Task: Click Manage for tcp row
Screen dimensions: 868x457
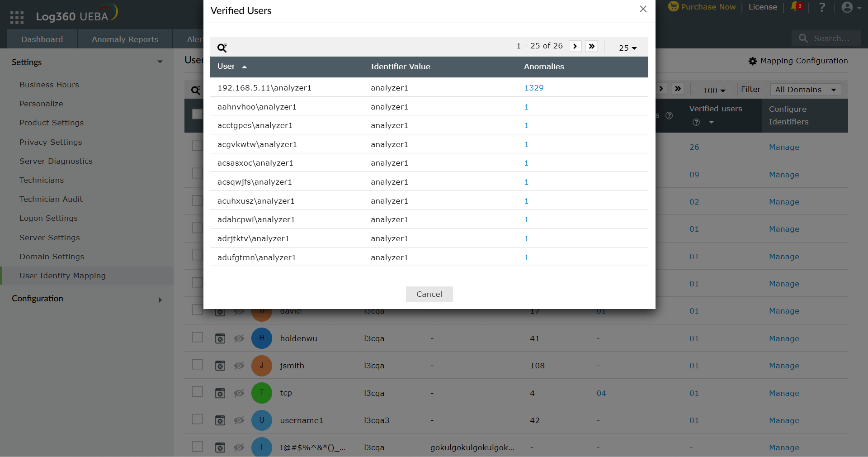Action: click(x=784, y=393)
